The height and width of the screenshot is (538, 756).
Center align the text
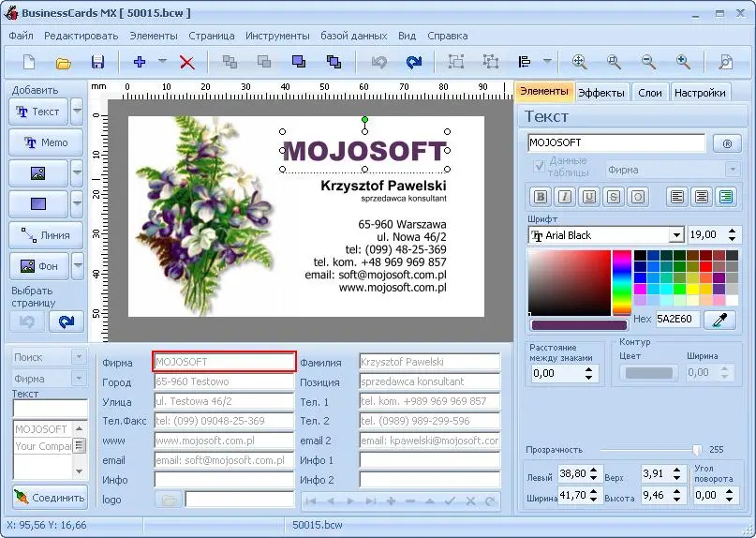click(702, 197)
